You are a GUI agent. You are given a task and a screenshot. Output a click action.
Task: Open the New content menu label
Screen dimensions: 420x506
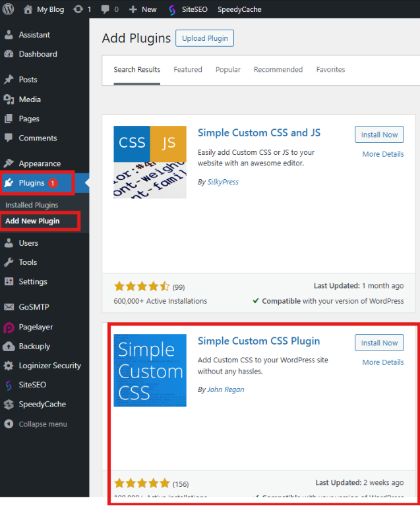[149, 9]
